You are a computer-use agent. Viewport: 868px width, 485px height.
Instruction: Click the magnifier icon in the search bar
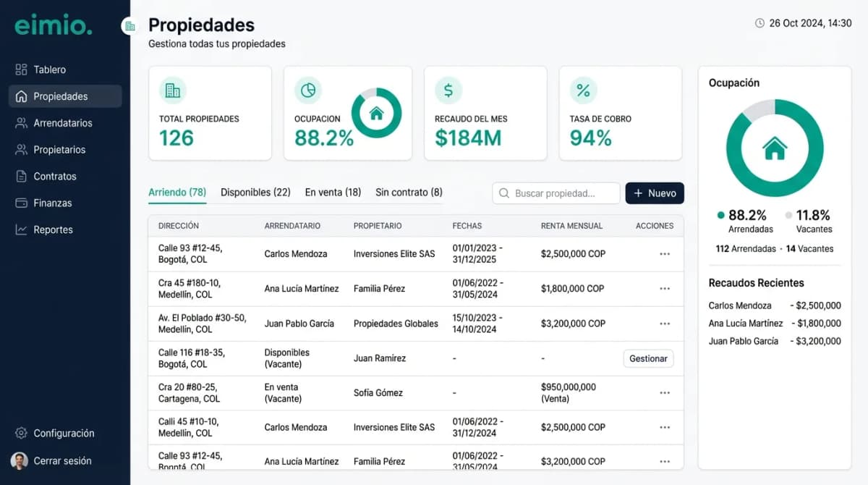504,193
